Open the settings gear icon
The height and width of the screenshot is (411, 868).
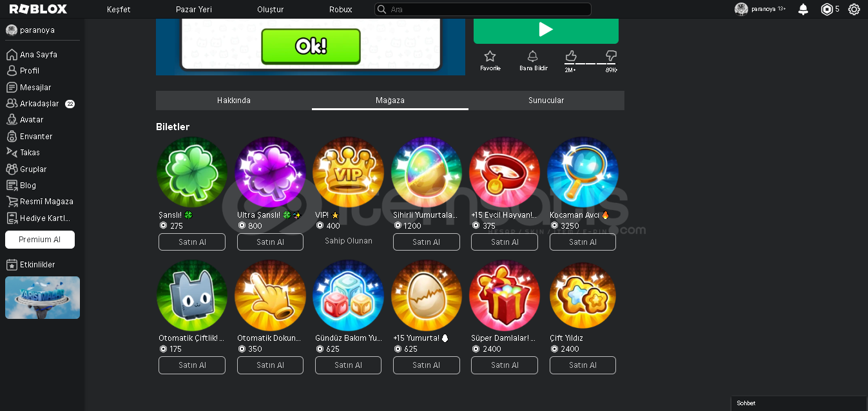coord(854,9)
